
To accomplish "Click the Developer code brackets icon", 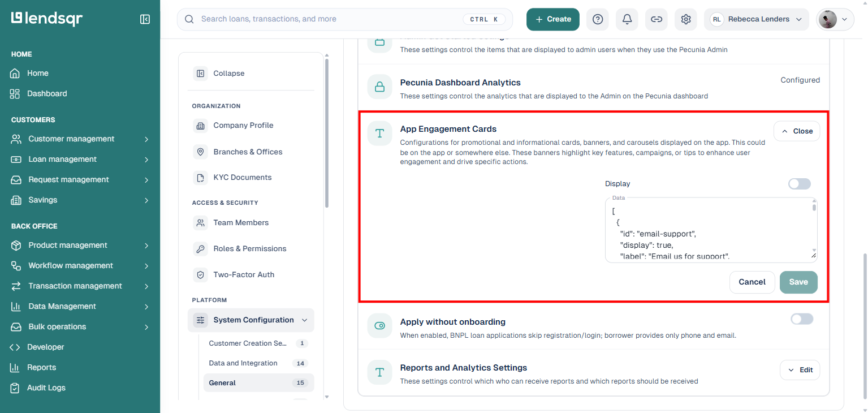I will (x=15, y=347).
